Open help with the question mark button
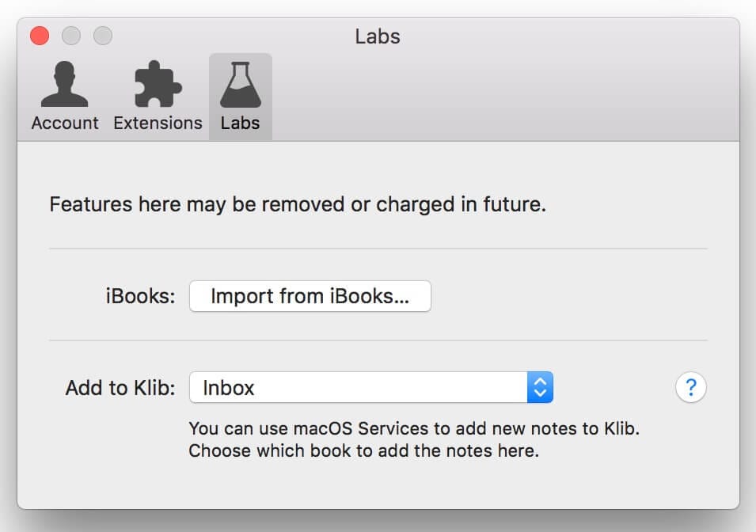 [x=690, y=388]
